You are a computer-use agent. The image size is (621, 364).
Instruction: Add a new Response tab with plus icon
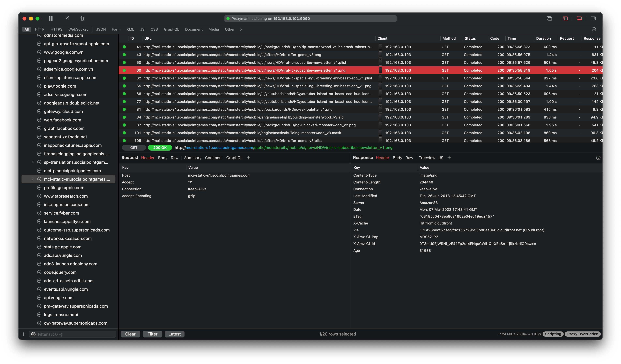[x=449, y=158]
